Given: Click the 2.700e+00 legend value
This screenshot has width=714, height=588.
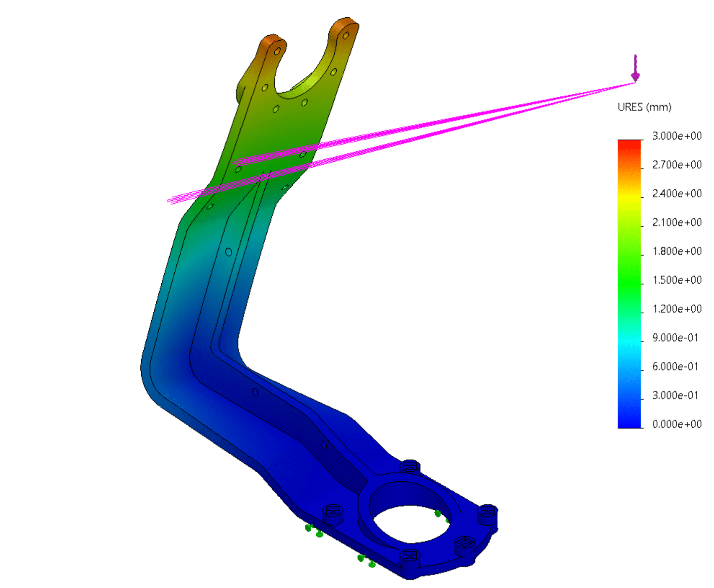Looking at the screenshot, I should 677,165.
